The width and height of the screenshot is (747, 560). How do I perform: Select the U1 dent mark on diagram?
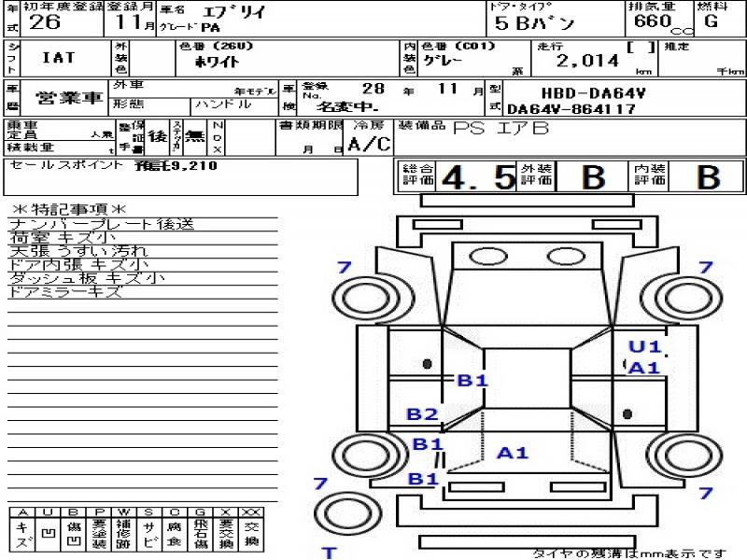pos(643,347)
